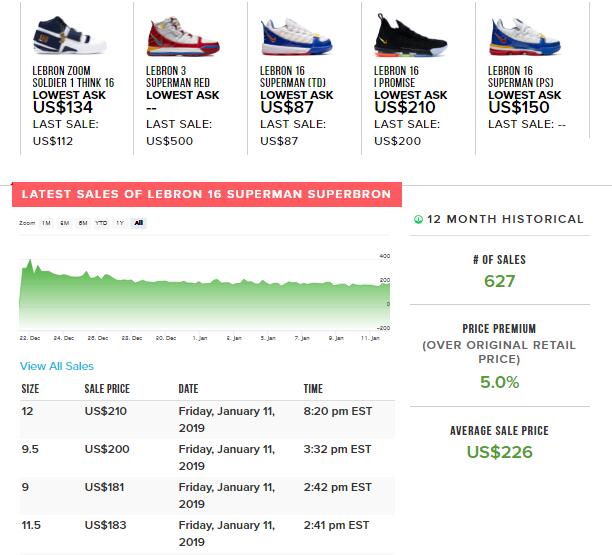612x555 pixels.
Task: Switch chart zoom to 6M
Action: (x=82, y=223)
